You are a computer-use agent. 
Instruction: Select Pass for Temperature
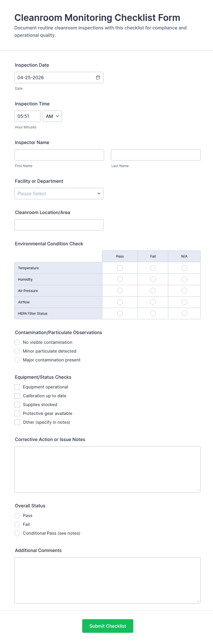[x=120, y=268]
